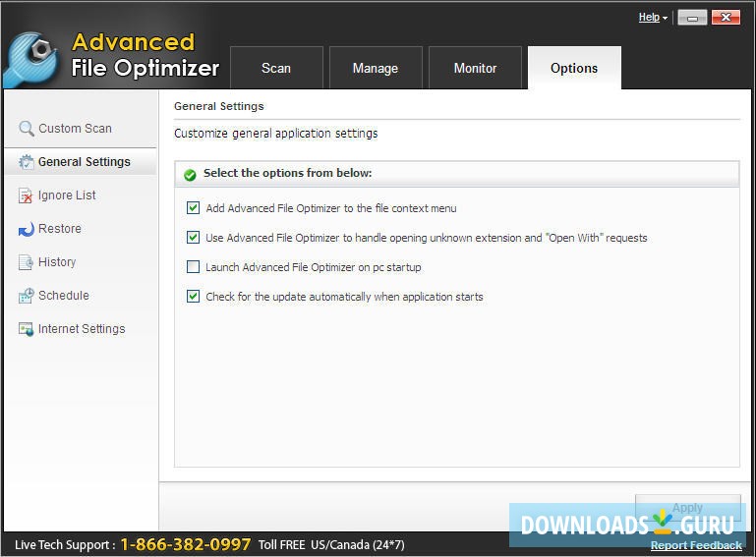Click the Restore arrow icon

[26, 229]
